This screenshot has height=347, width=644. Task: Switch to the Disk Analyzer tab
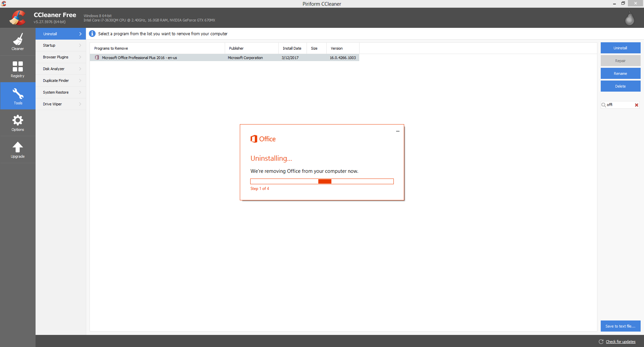coord(61,69)
